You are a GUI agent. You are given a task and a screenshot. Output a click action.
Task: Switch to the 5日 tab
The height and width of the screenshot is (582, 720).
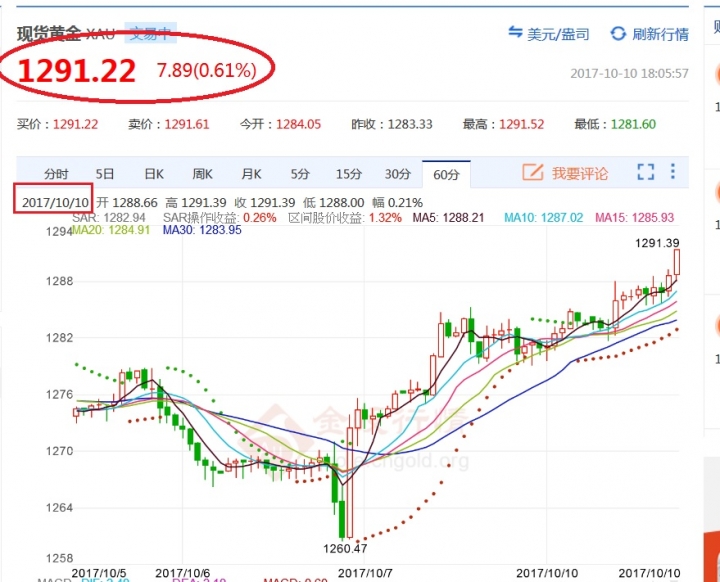tap(105, 174)
